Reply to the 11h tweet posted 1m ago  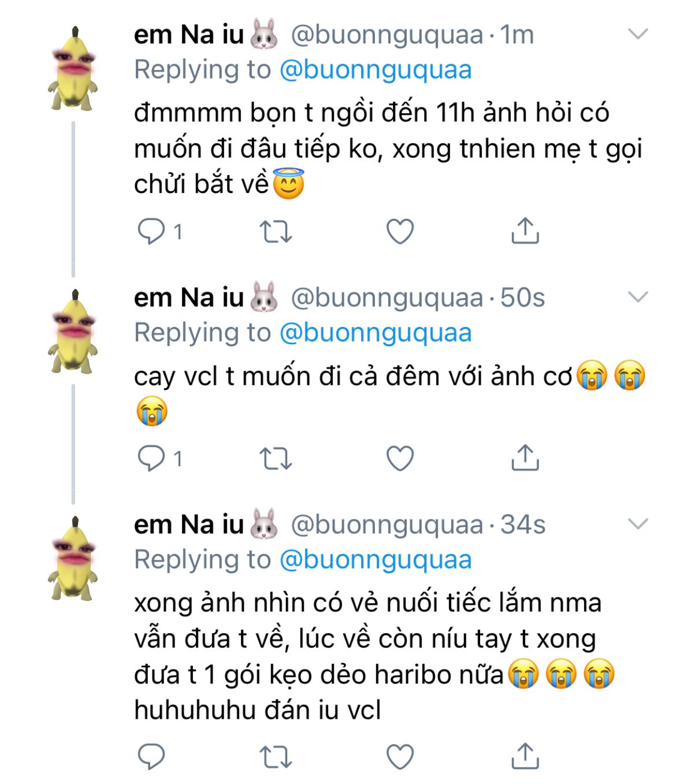(x=151, y=232)
